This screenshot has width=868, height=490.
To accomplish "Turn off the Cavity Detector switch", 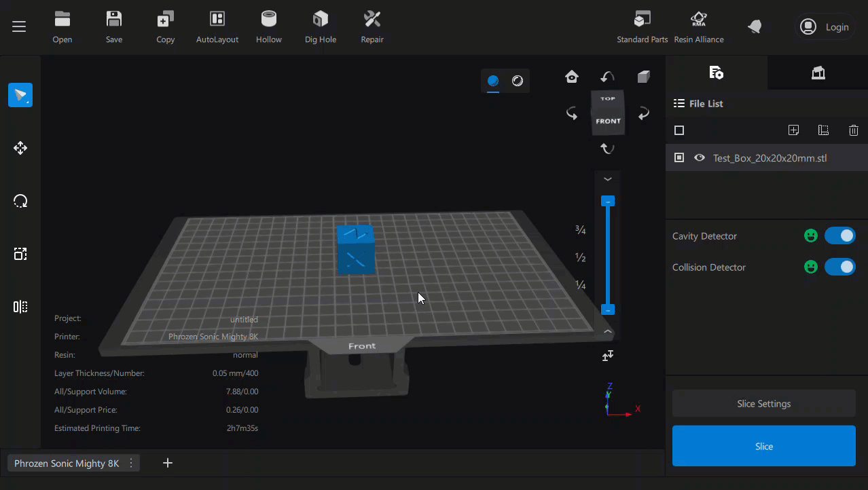I will click(839, 236).
